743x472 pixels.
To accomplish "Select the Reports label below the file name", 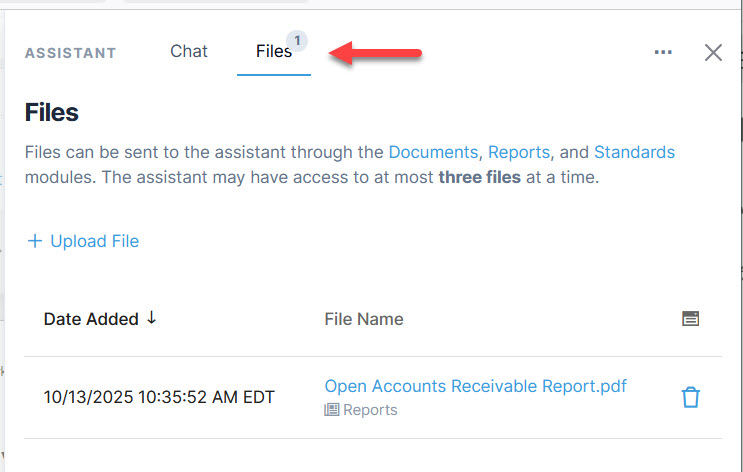I will pyautogui.click(x=370, y=410).
